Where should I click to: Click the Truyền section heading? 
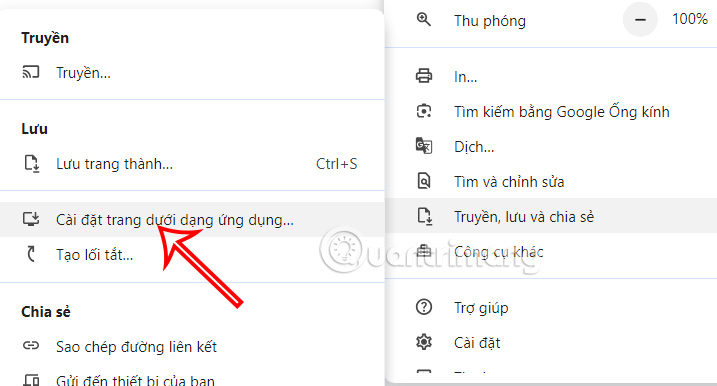coord(45,38)
